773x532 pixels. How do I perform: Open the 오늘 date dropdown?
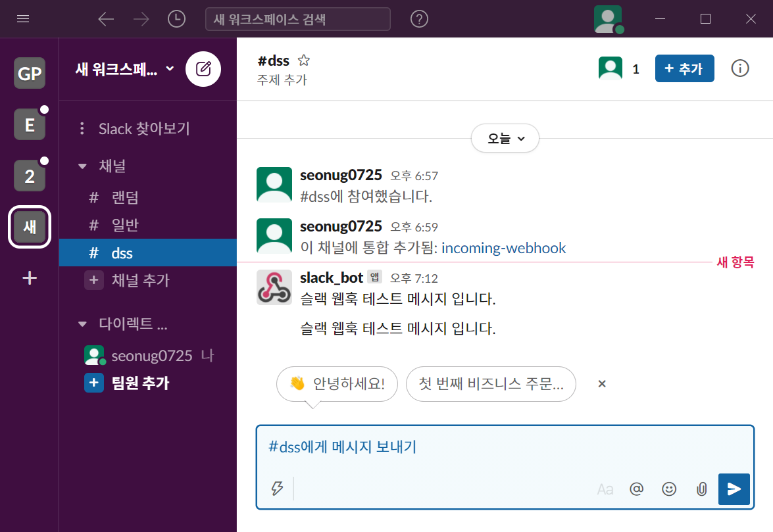505,138
